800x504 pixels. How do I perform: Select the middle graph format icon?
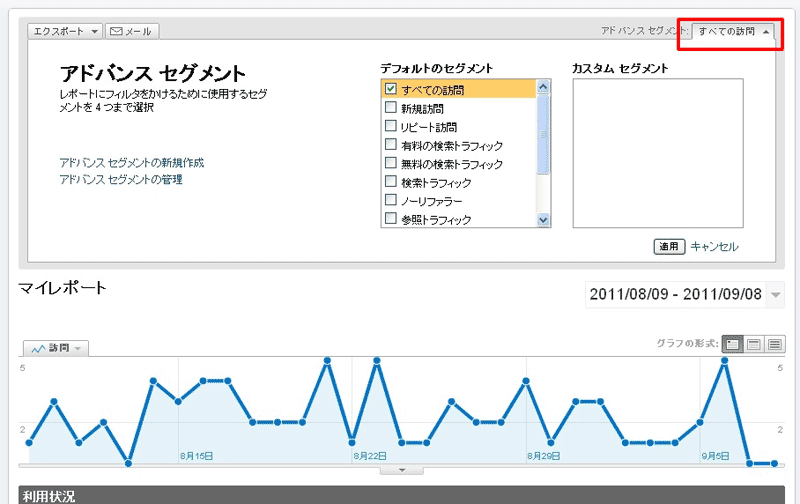754,343
